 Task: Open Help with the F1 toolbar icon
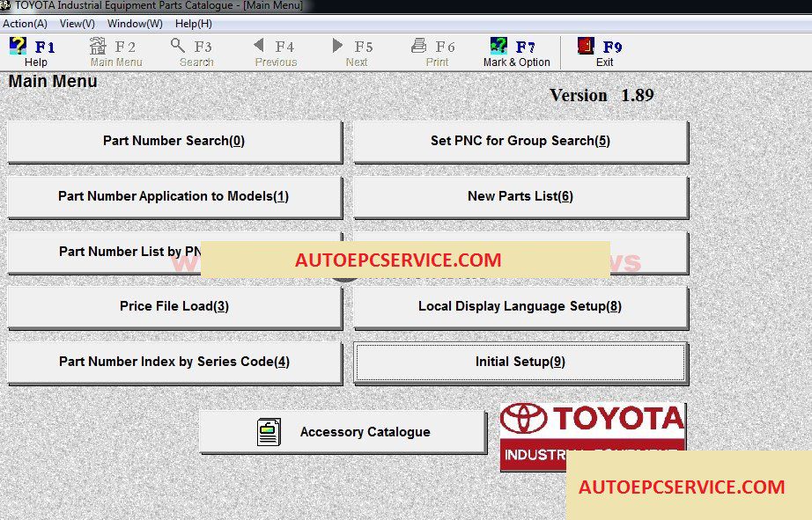click(x=18, y=46)
